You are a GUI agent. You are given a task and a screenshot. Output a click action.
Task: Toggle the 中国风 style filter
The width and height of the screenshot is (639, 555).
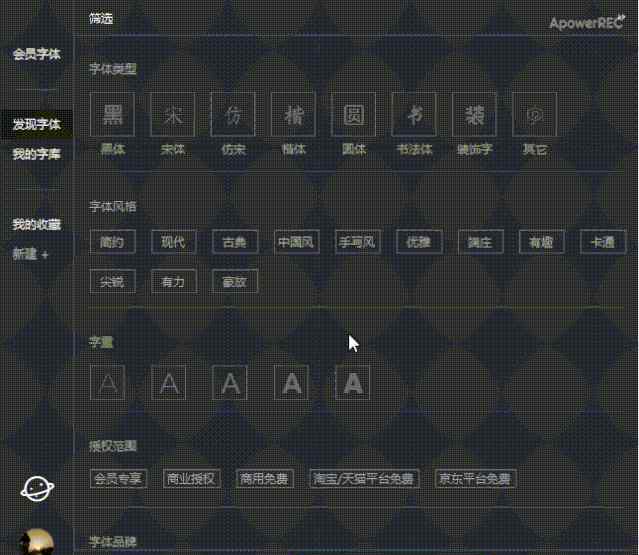tap(297, 242)
